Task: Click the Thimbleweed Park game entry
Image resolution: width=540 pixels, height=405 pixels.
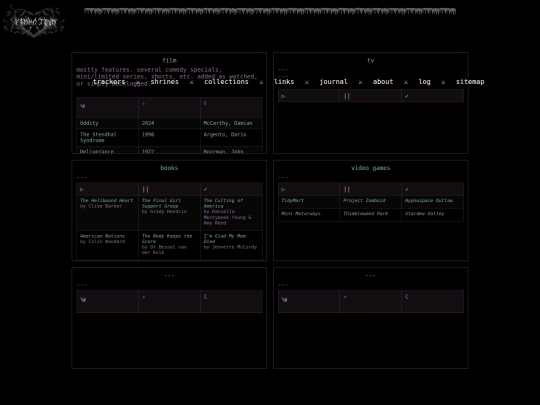Action: click(365, 214)
